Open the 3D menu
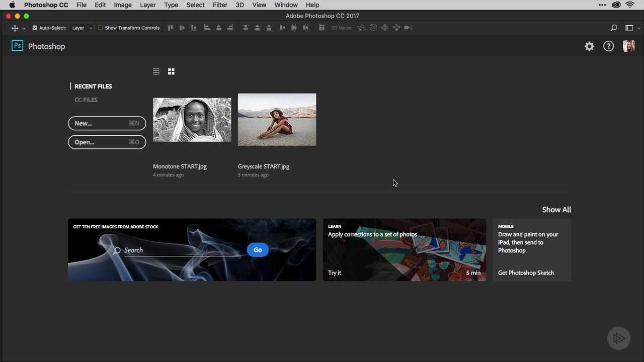 coord(240,5)
